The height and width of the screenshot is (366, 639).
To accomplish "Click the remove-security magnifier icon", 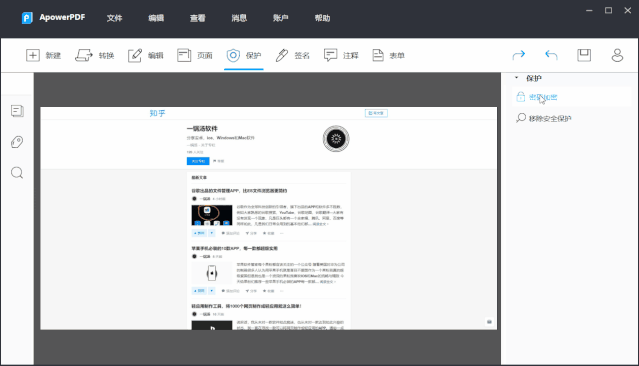I will pyautogui.click(x=521, y=118).
